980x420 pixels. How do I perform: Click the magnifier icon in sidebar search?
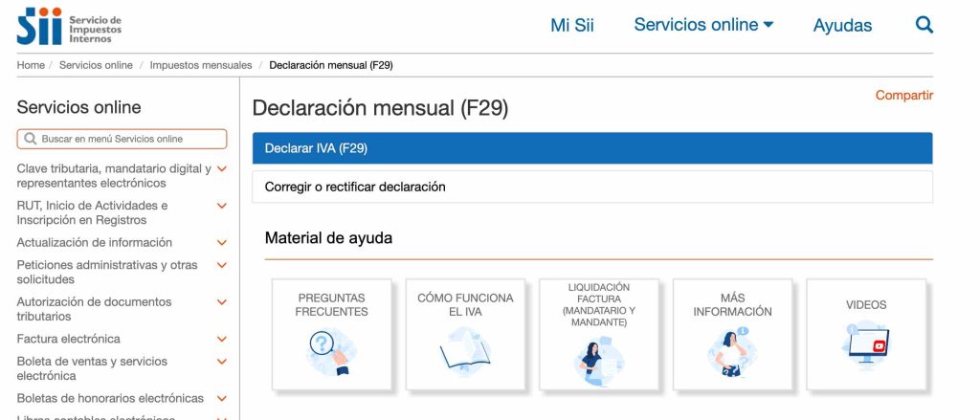coord(30,139)
